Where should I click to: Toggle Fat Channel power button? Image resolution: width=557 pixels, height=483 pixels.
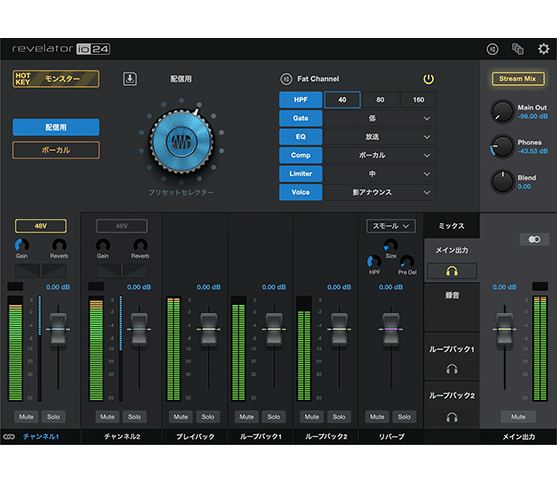pos(428,79)
